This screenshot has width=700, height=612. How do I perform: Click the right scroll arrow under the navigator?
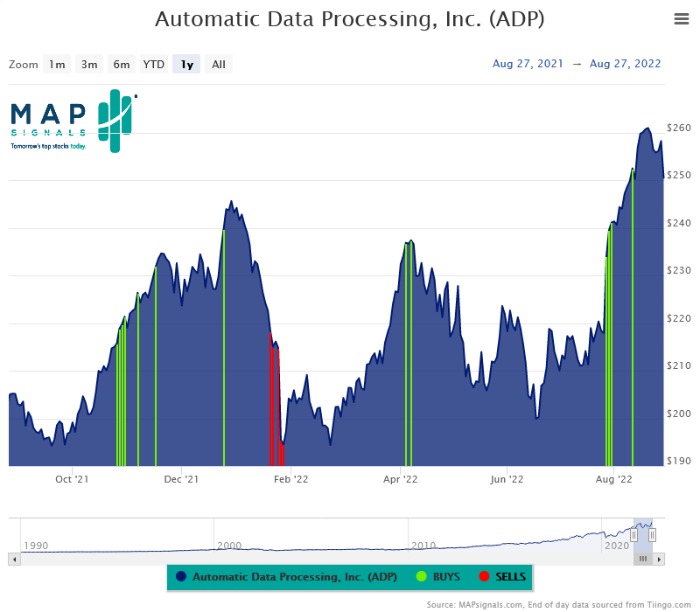click(660, 560)
